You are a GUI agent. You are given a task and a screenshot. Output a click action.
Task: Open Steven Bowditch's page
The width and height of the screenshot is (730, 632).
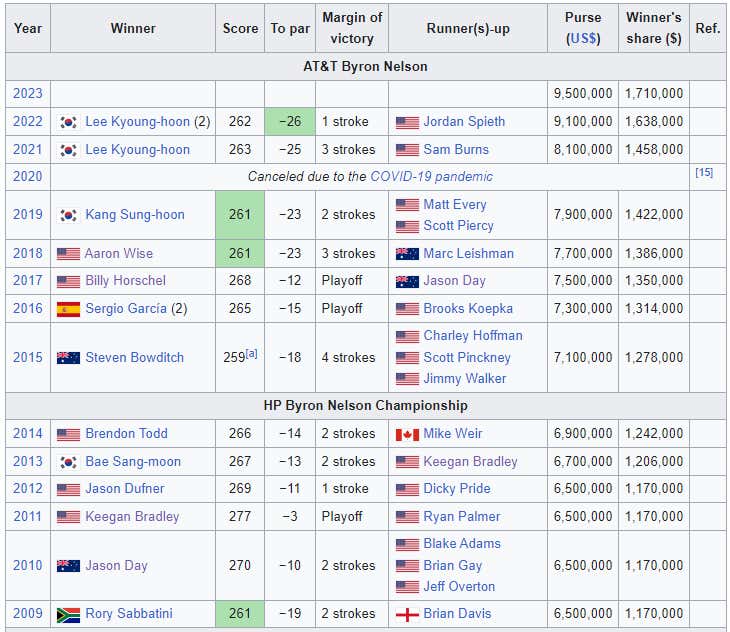pos(135,357)
